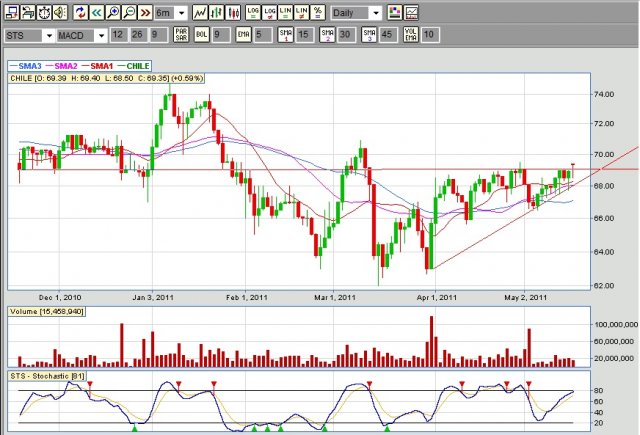Edit the MACD slow period field 26
The height and width of the screenshot is (435, 640).
(138, 35)
